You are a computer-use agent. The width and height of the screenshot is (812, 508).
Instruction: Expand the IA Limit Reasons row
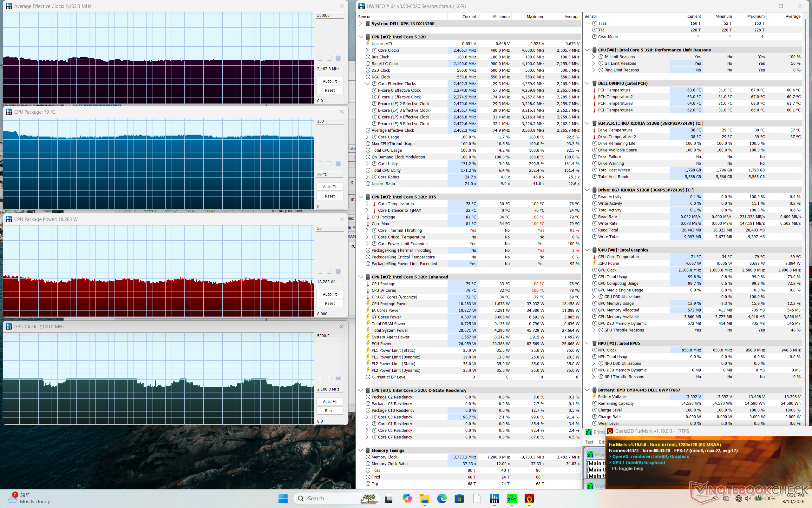click(593, 57)
